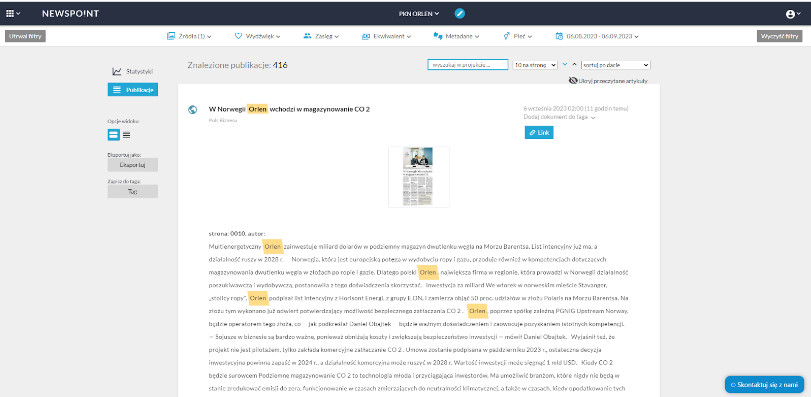811x397 pixels.
Task: Open the apps grid menu icon
Action: [12, 14]
